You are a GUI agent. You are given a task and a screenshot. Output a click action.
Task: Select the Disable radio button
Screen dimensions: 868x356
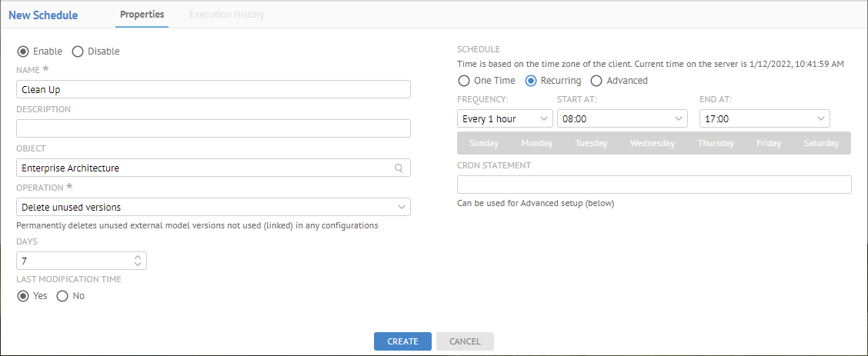tap(78, 52)
